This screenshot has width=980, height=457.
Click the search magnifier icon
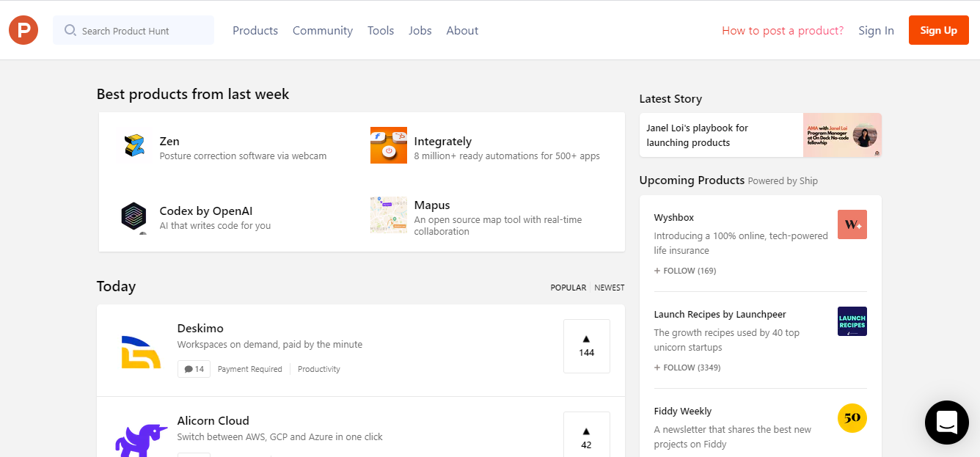click(70, 30)
